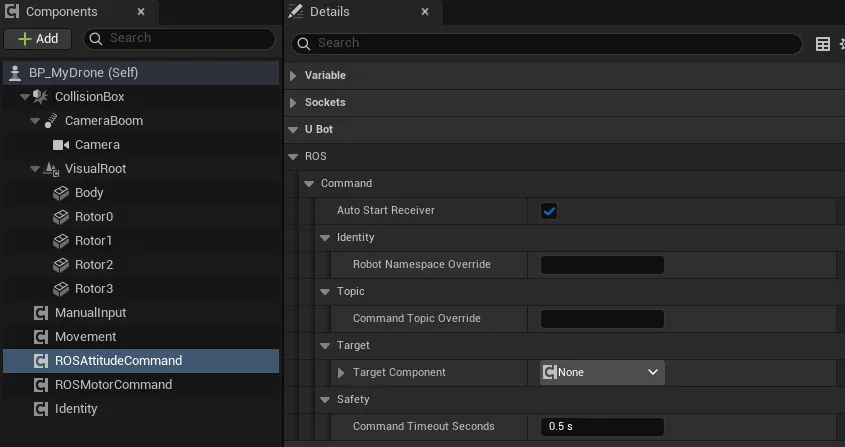Click the CameraBoom spring arm icon
Screen dimensions: 845x447
[x=51, y=121]
